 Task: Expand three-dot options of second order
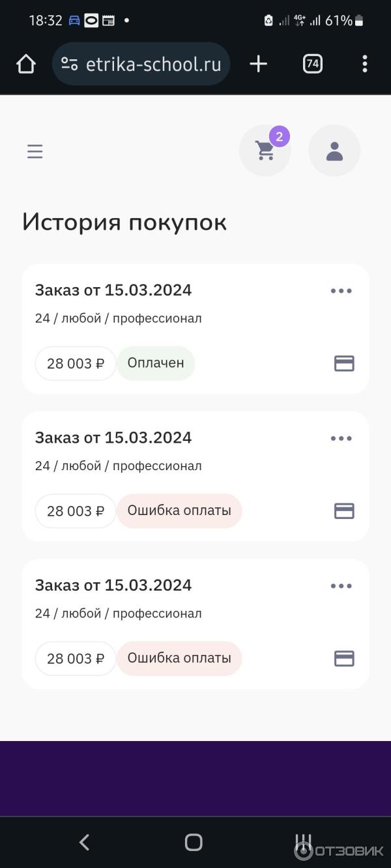click(341, 438)
